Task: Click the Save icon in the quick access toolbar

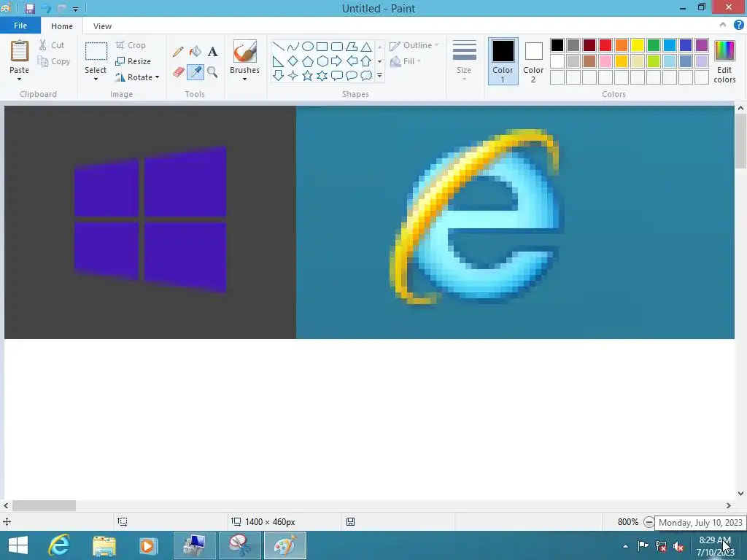Action: click(29, 9)
